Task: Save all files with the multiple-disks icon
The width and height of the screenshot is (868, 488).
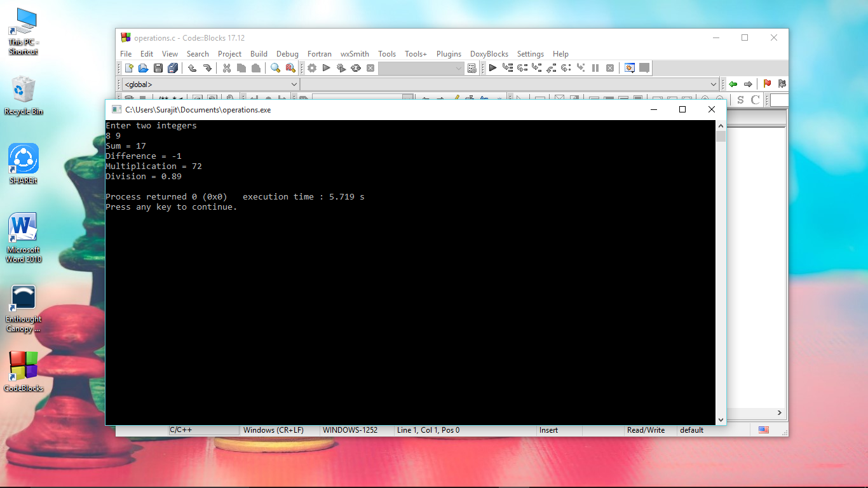Action: [173, 67]
